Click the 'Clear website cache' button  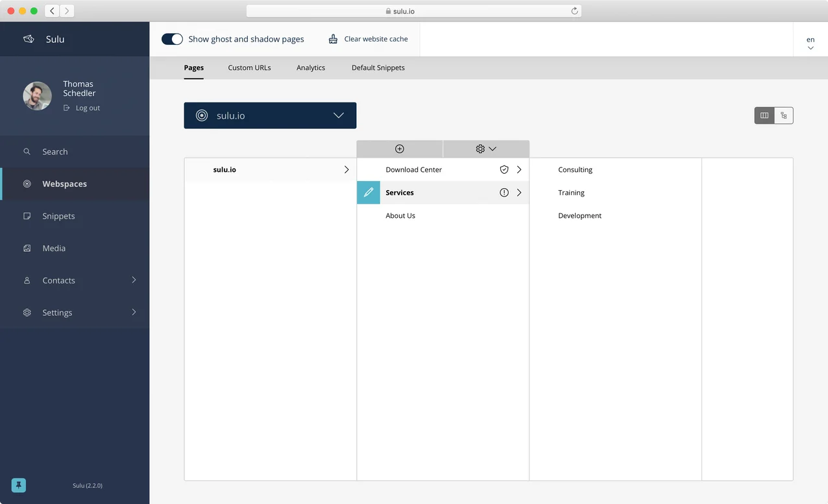pyautogui.click(x=369, y=39)
